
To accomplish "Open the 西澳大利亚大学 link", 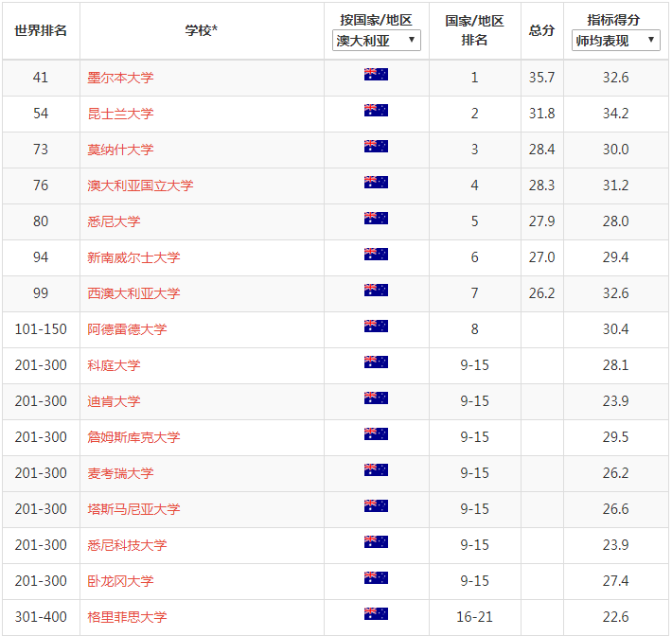I will [133, 293].
